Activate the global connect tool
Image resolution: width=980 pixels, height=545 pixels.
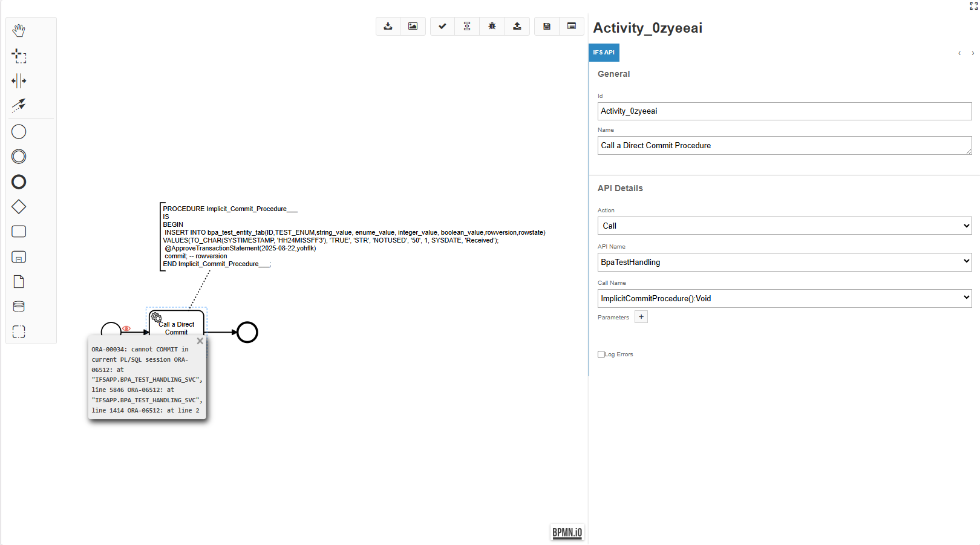click(19, 105)
